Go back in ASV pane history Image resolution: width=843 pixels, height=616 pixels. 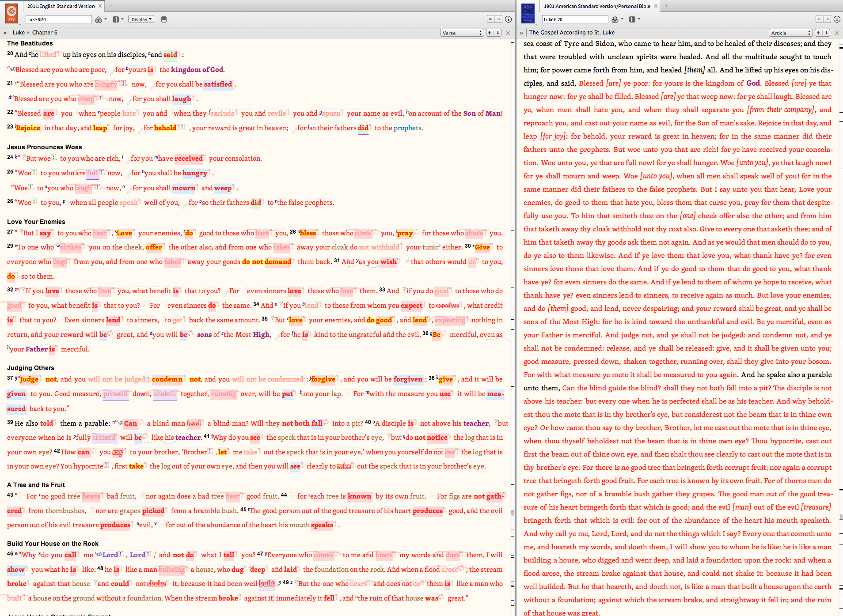pos(819,19)
